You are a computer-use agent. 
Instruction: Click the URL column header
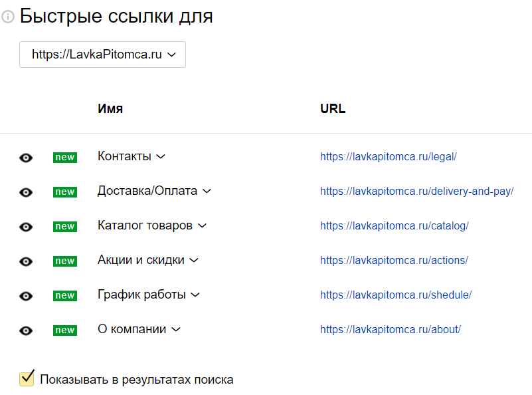click(333, 108)
